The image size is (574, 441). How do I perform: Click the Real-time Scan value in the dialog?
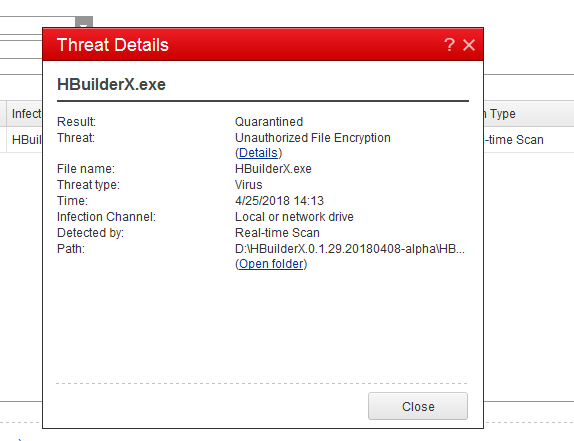click(277, 233)
